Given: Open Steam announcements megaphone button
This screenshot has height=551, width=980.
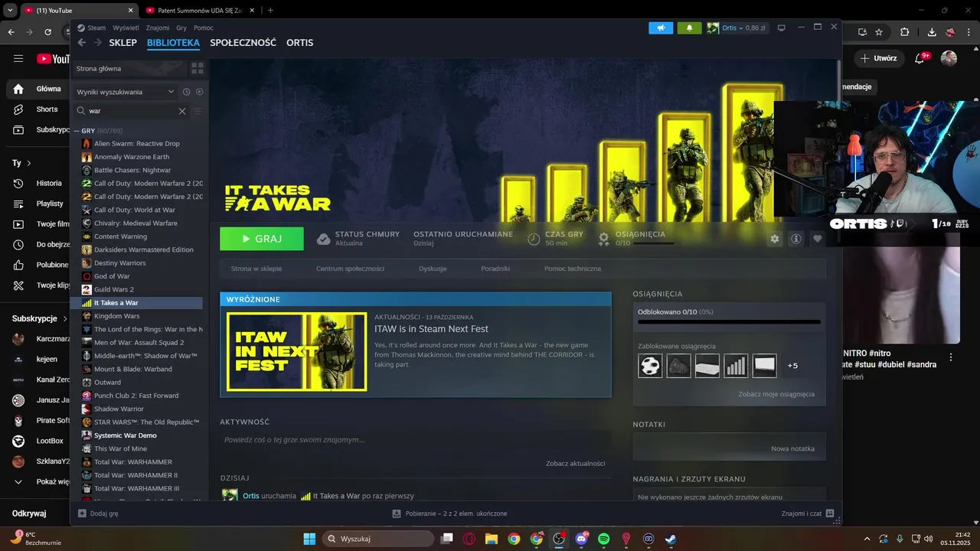Looking at the screenshot, I should [661, 28].
